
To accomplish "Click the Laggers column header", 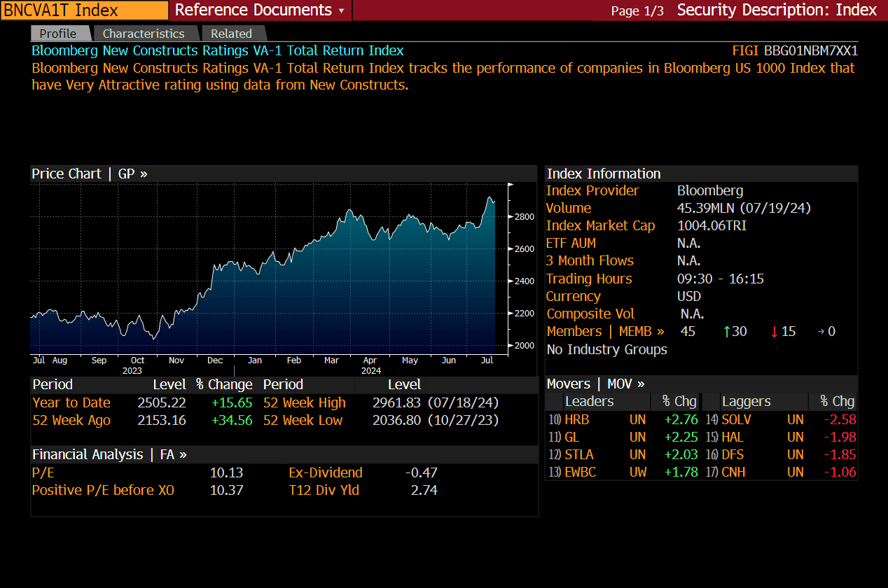I will [x=746, y=401].
